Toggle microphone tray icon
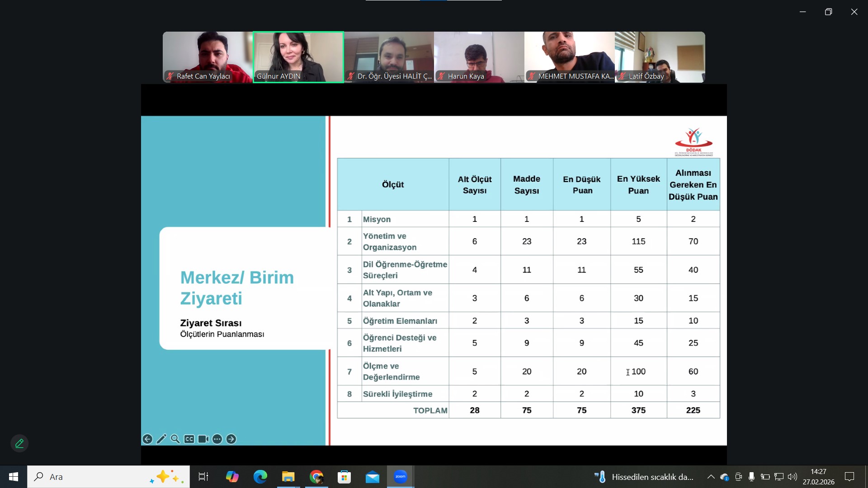Viewport: 868px width, 488px height. 751,477
